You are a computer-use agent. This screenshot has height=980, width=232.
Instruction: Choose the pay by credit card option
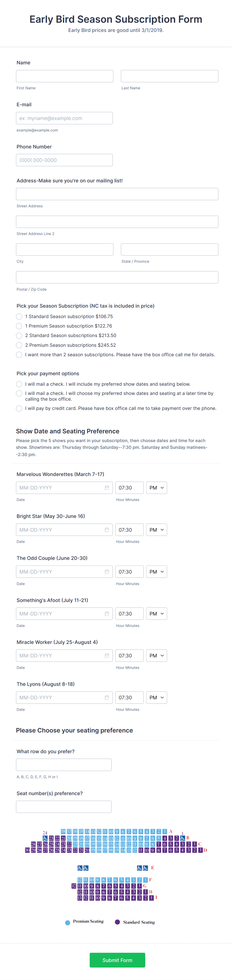coord(19,408)
